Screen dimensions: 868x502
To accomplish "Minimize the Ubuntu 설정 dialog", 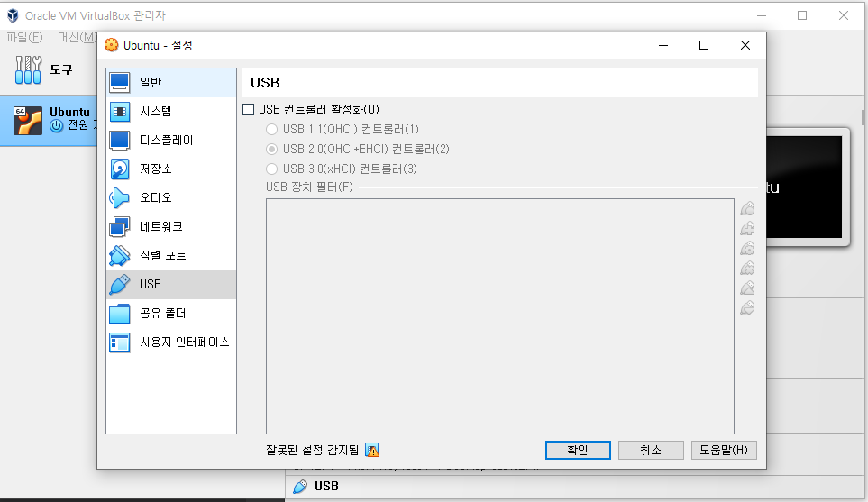I will click(x=663, y=45).
